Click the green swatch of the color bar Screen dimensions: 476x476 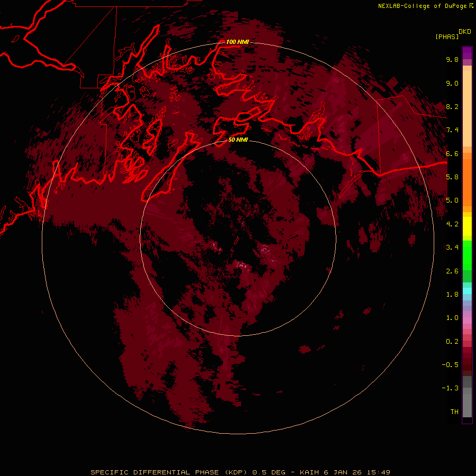point(467,254)
